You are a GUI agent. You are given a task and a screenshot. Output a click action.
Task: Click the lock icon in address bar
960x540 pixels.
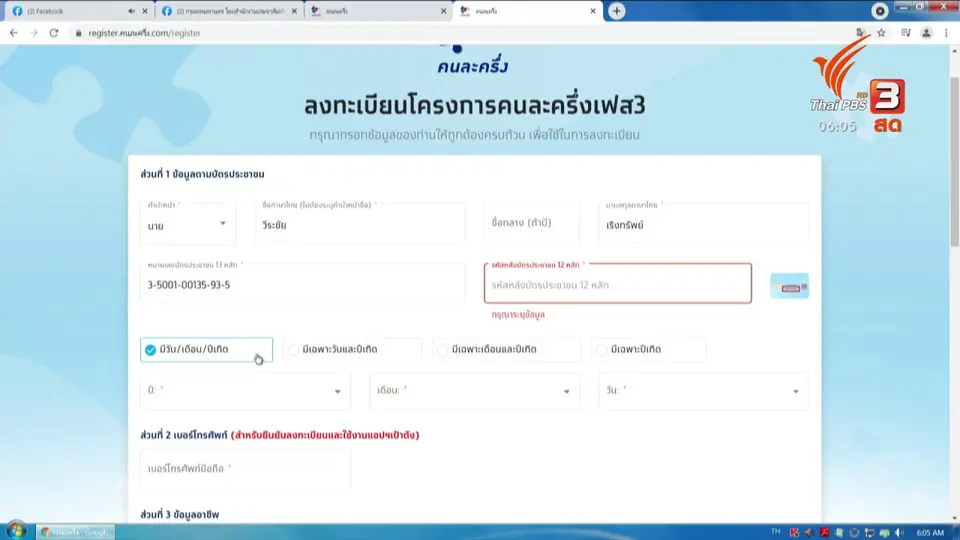tap(78, 33)
